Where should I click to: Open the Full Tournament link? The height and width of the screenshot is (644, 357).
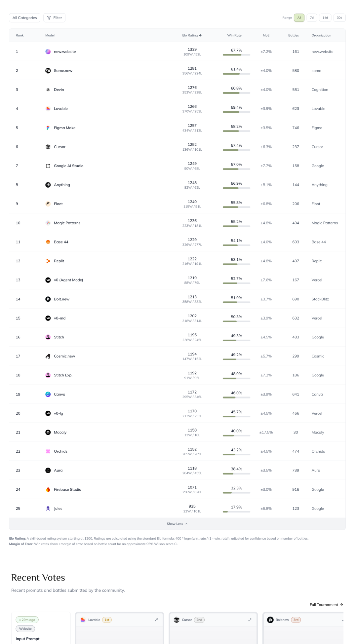coord(326,605)
